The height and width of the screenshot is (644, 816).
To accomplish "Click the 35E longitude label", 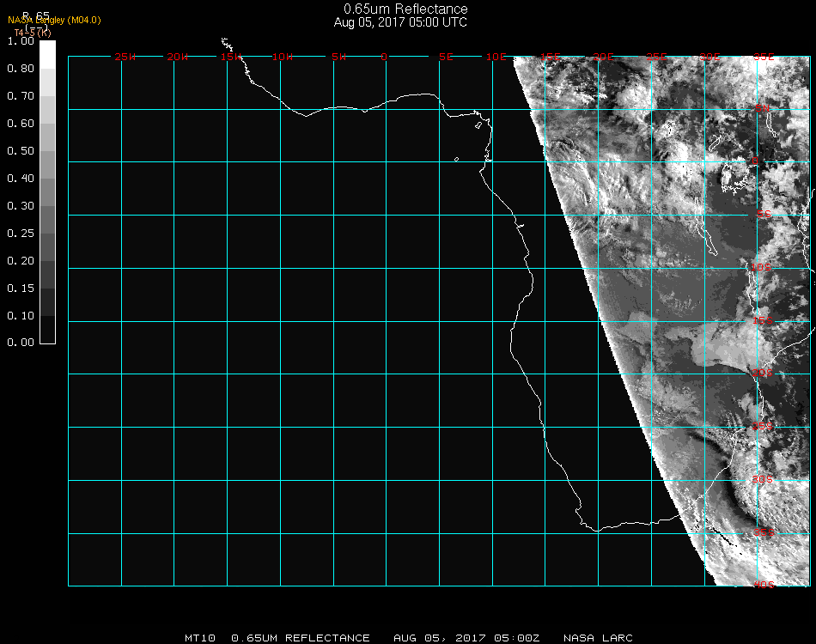I will click(x=764, y=58).
